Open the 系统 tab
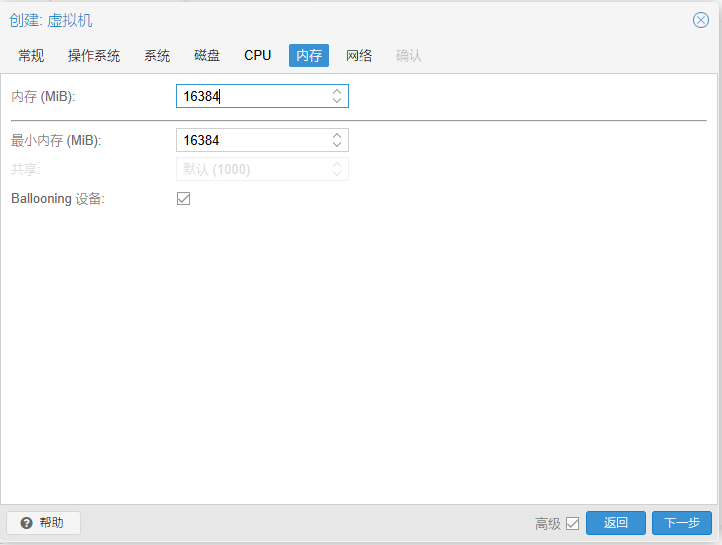The width and height of the screenshot is (722, 545). (x=157, y=56)
